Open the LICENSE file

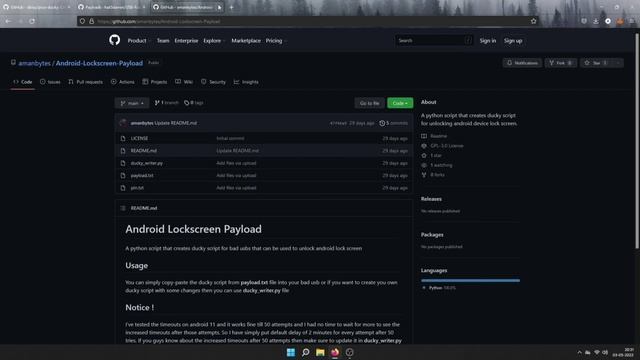(x=139, y=138)
